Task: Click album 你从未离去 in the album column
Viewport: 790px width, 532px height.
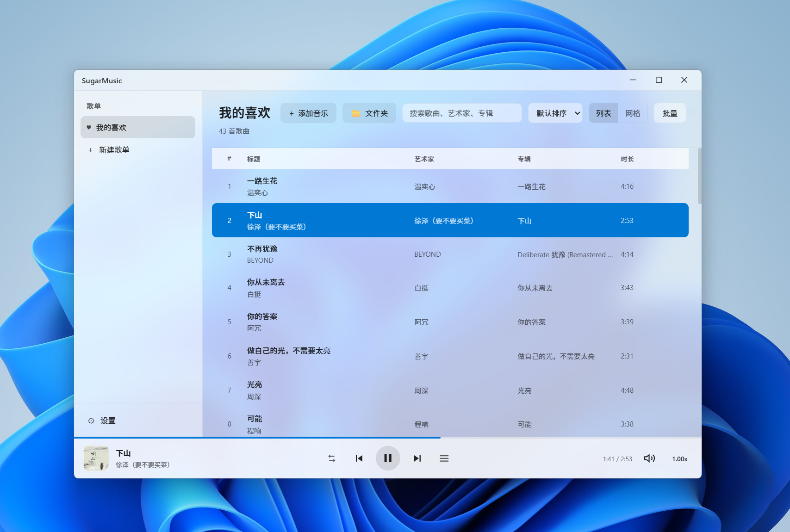Action: click(x=535, y=288)
